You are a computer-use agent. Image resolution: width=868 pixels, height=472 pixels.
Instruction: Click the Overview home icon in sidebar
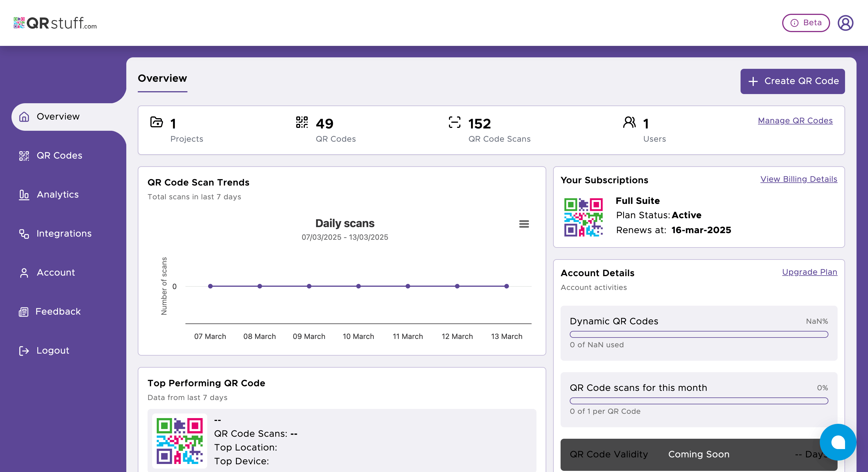(24, 117)
